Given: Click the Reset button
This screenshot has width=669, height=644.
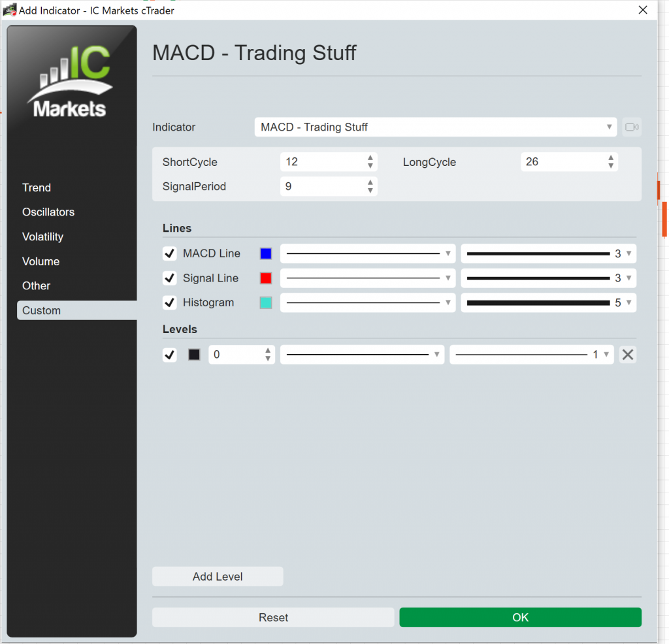Looking at the screenshot, I should (273, 618).
